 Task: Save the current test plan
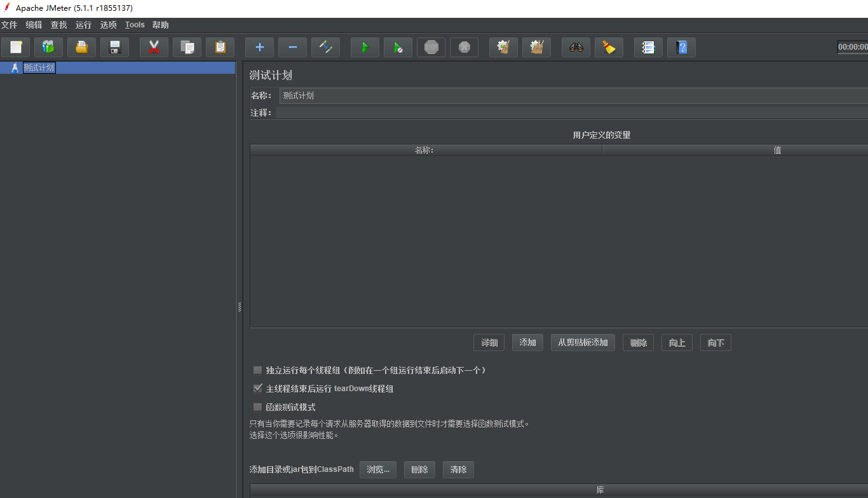tap(114, 47)
